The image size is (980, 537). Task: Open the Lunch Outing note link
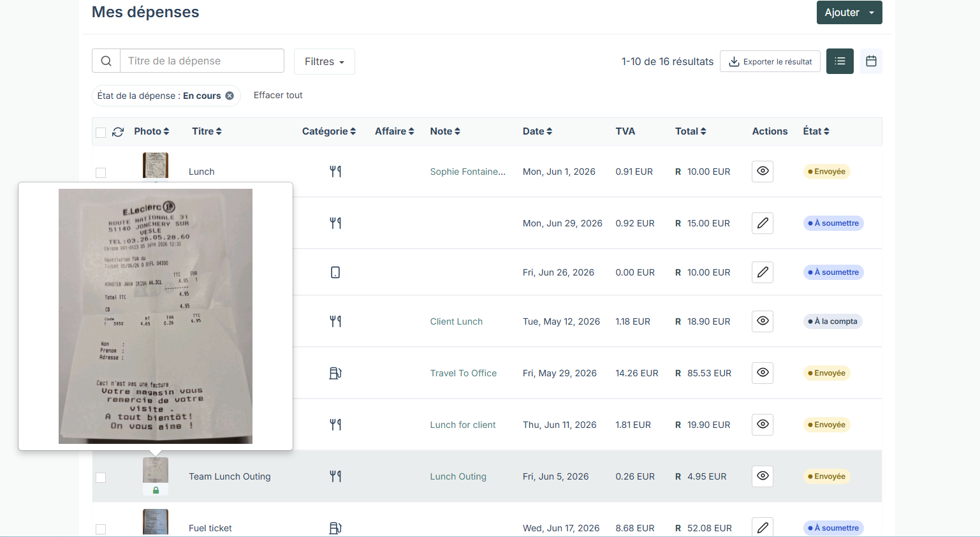tap(458, 476)
